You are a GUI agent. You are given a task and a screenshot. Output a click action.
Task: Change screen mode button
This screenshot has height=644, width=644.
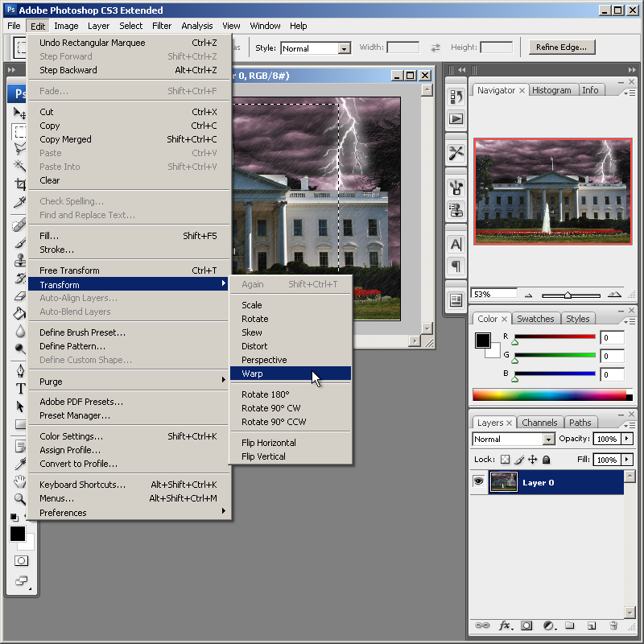tap(22, 580)
